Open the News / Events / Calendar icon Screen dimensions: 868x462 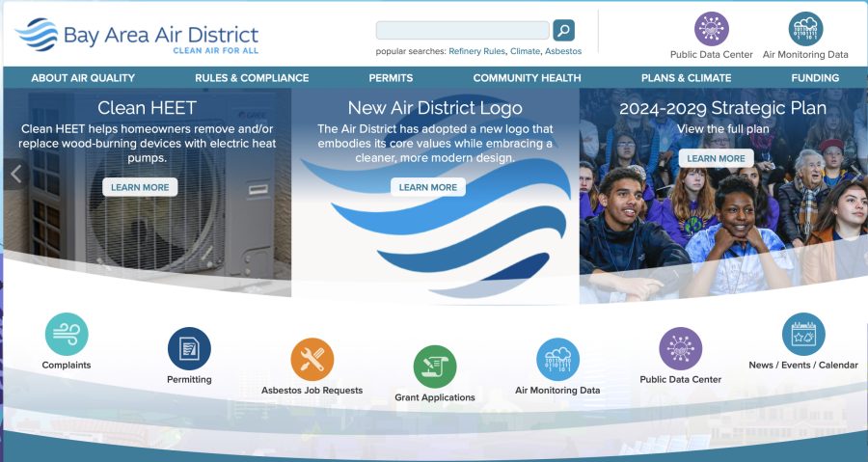[x=803, y=334]
